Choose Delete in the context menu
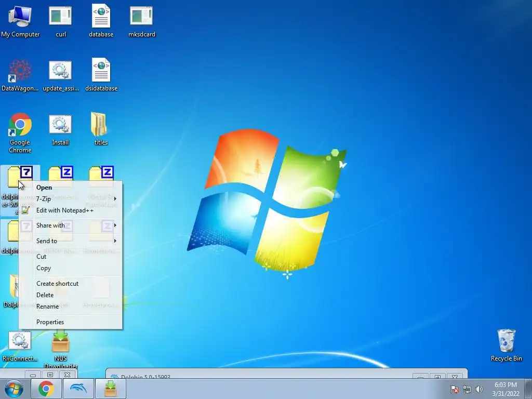Viewport: 532px width, 399px height. (71, 295)
